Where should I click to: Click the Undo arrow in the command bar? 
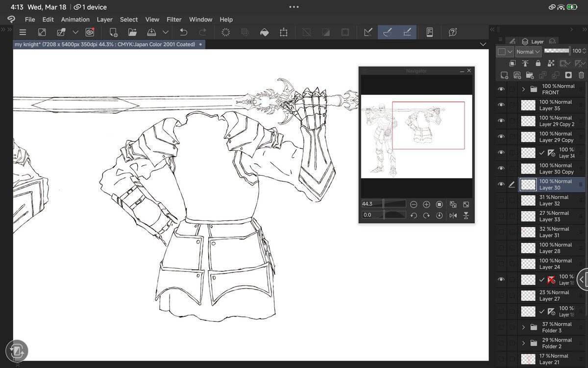point(184,32)
